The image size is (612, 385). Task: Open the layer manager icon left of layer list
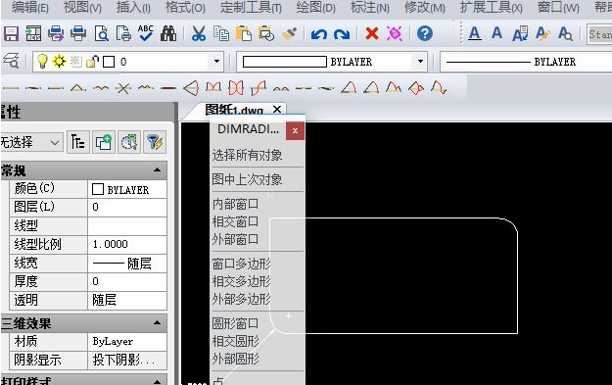(11, 61)
